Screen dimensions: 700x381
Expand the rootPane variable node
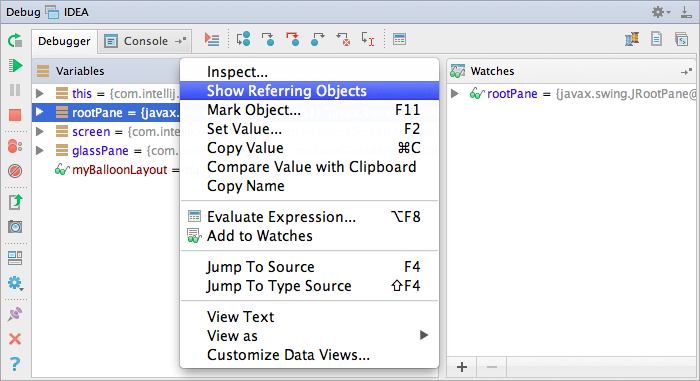coord(40,112)
